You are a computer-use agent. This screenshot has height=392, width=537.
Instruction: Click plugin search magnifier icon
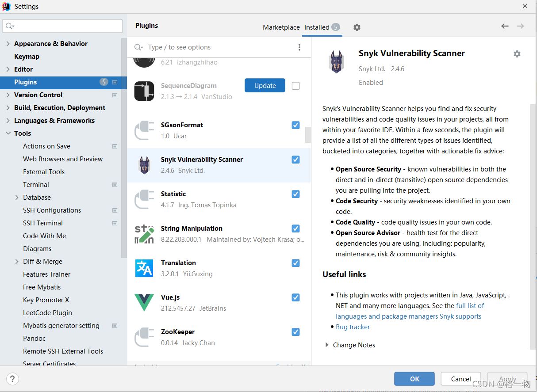coord(139,47)
